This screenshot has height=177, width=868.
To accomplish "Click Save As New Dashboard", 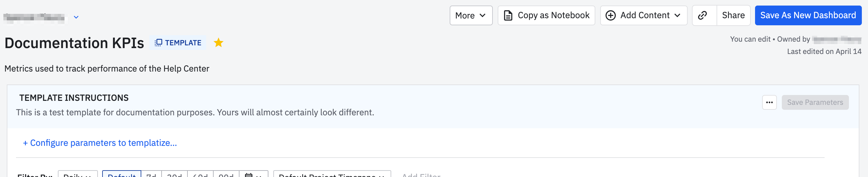I will (x=808, y=15).
